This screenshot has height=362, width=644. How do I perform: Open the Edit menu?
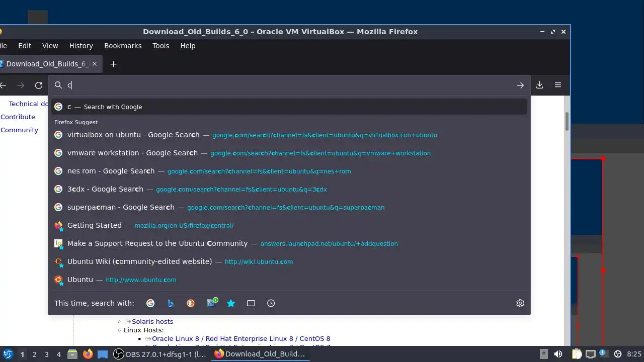25,46
